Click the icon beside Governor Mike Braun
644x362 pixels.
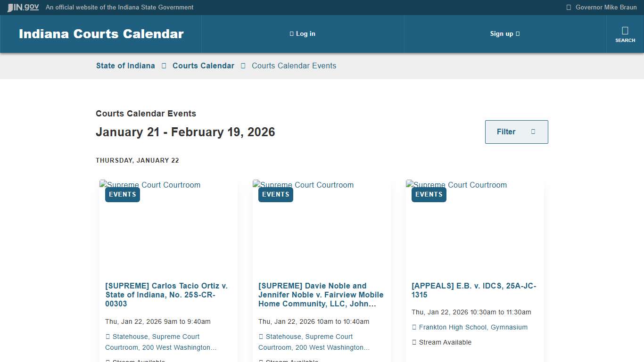tap(569, 7)
